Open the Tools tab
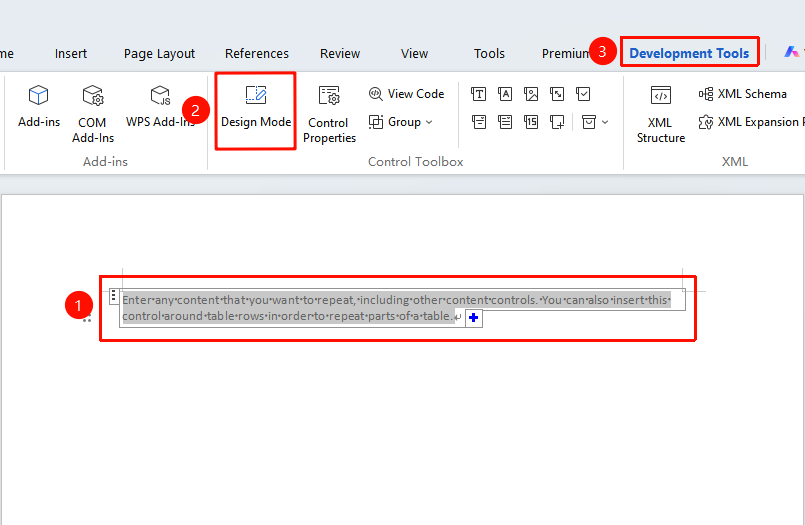Image resolution: width=805 pixels, height=525 pixels. click(x=489, y=53)
